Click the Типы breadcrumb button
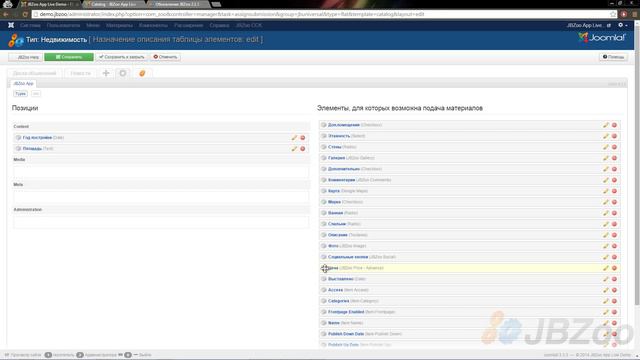This screenshot has width=640, height=360. coord(20,94)
